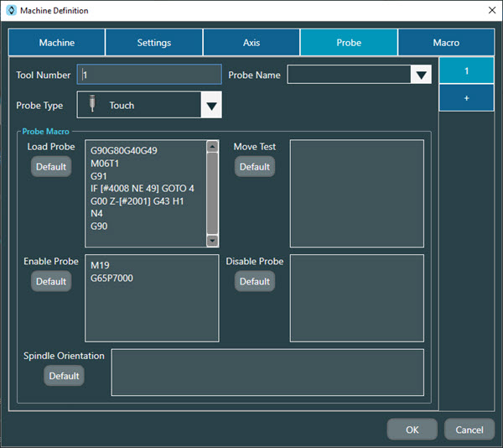Screen dimensions: 503x448
Task: Expand the Probe Type dropdown arrow
Action: coord(211,106)
